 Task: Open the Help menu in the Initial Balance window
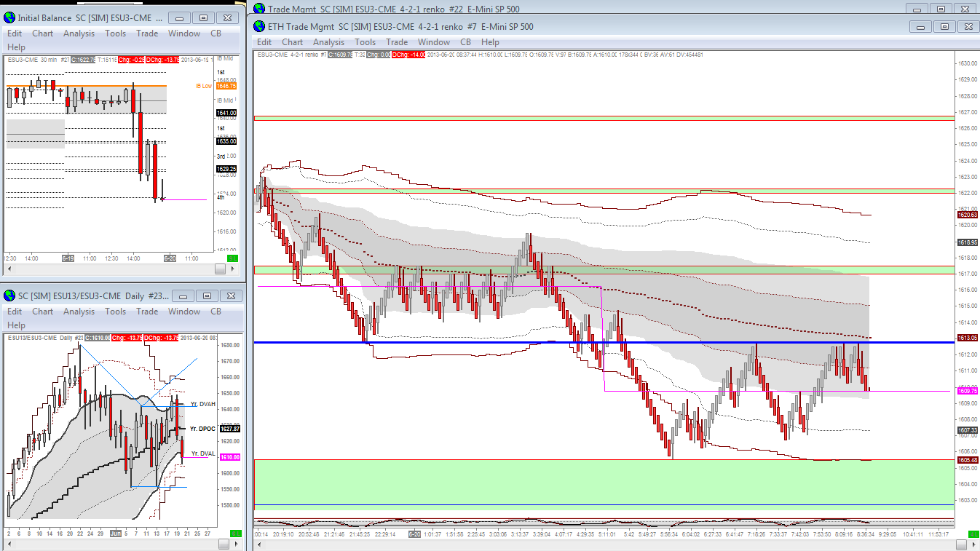point(16,47)
